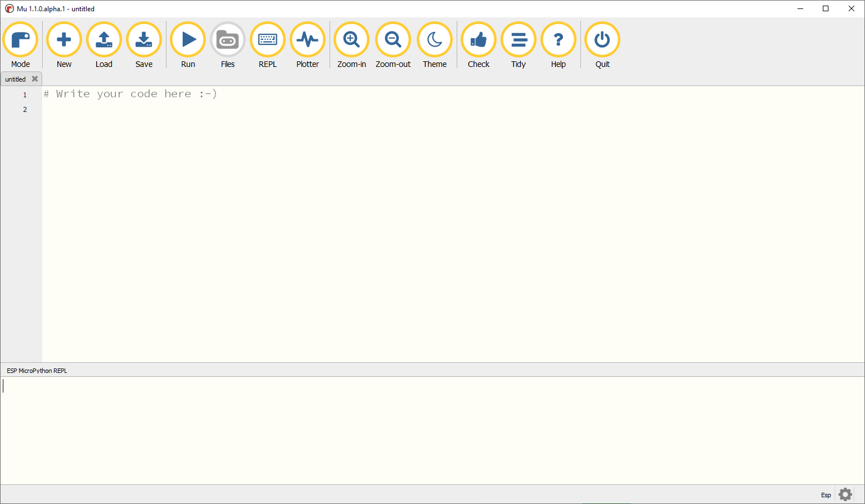Zoom out on the code text

pyautogui.click(x=393, y=39)
